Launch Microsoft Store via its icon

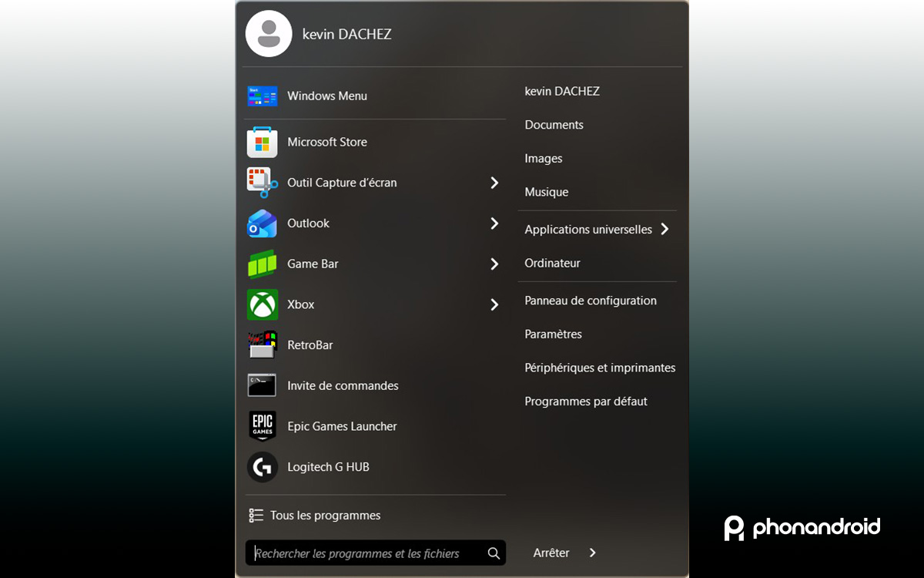(262, 142)
